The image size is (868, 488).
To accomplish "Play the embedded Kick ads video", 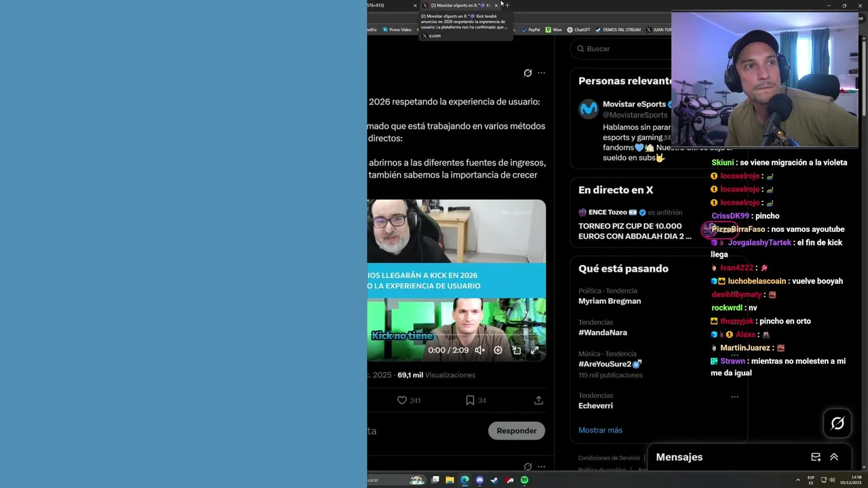I will 456,280.
